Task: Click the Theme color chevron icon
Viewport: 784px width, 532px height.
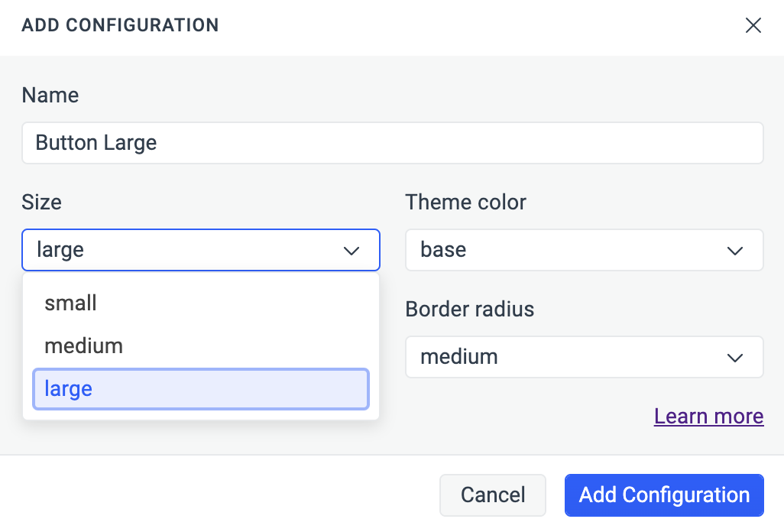Action: [735, 250]
